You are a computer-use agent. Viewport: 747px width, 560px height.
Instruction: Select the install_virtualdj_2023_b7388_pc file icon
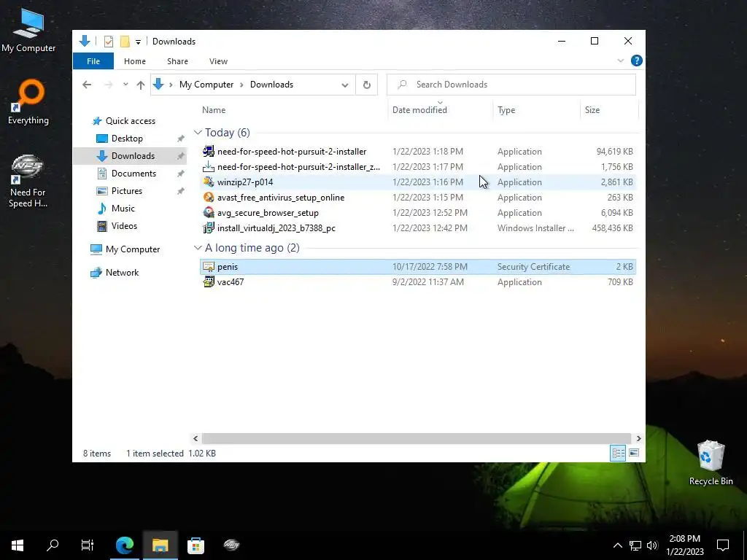point(209,227)
